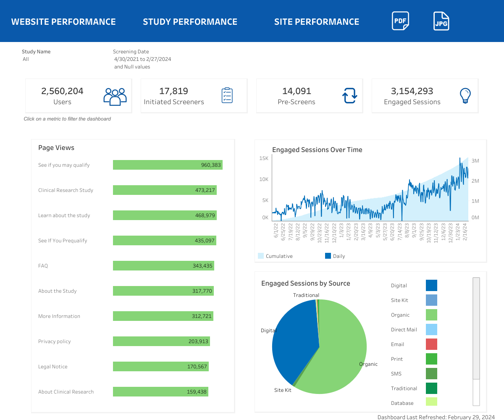The width and height of the screenshot is (504, 420).
Task: Click the Daily legend square
Action: (328, 256)
